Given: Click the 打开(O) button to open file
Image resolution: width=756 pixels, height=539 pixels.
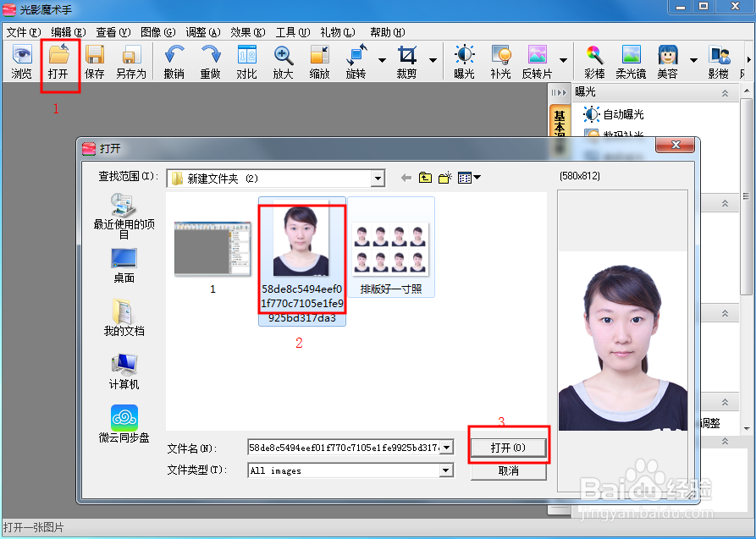Looking at the screenshot, I should click(x=509, y=446).
